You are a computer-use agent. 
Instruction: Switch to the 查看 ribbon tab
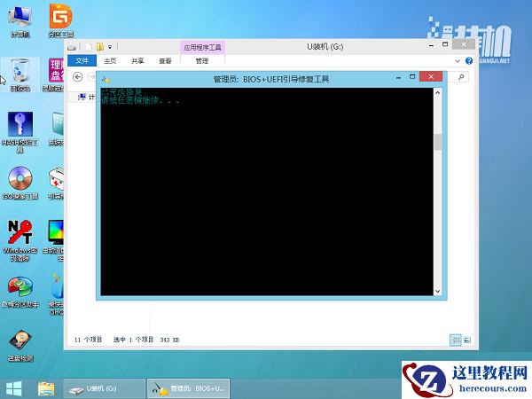pos(165,60)
